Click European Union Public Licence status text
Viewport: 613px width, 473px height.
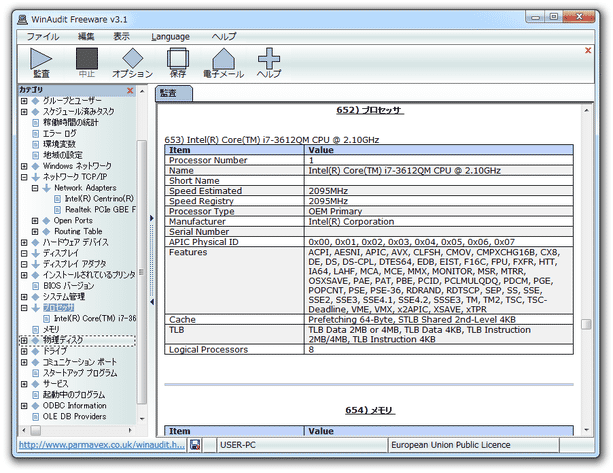point(450,445)
